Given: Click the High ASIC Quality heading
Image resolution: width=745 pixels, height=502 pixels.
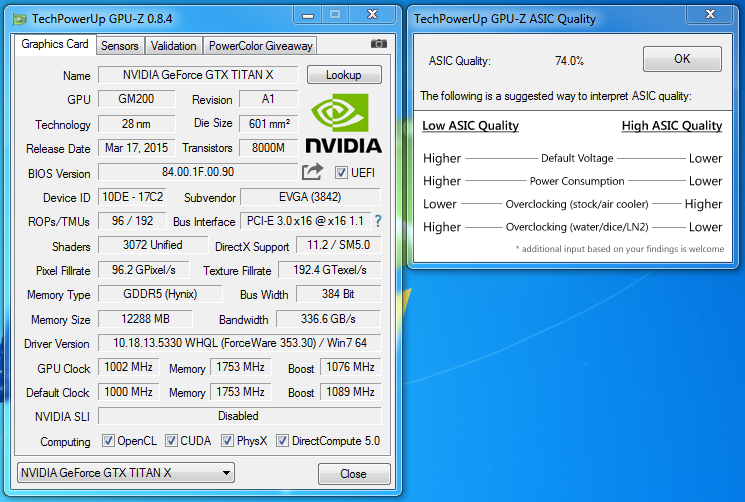Looking at the screenshot, I should (672, 126).
